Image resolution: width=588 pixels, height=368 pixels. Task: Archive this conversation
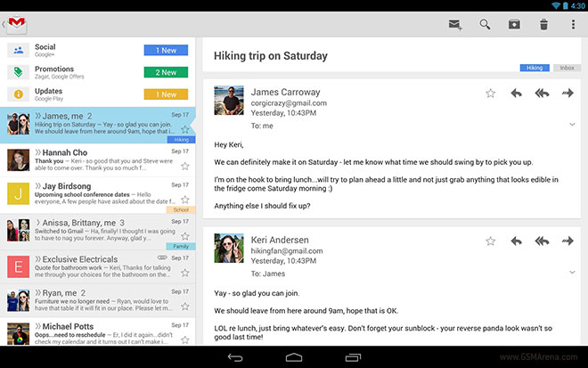pyautogui.click(x=514, y=25)
